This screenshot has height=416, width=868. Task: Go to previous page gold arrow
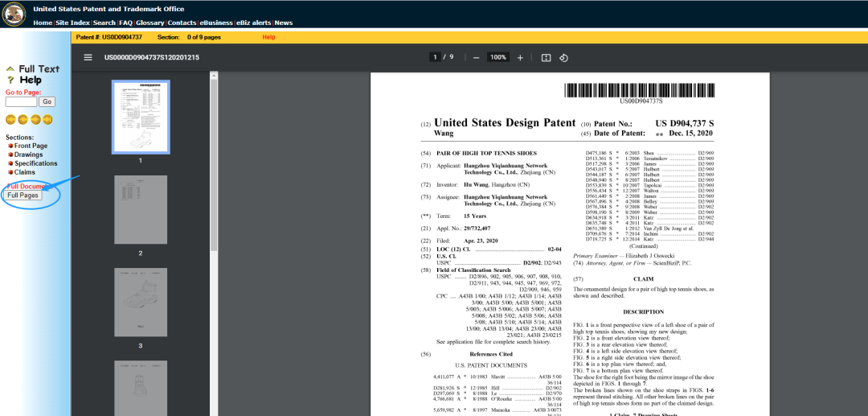click(23, 119)
